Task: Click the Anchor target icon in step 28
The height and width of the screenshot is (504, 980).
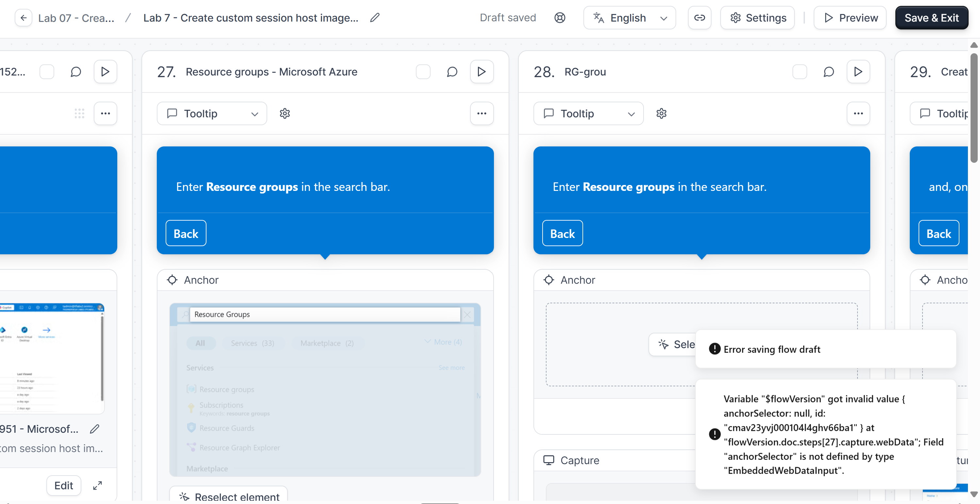Action: pyautogui.click(x=548, y=280)
